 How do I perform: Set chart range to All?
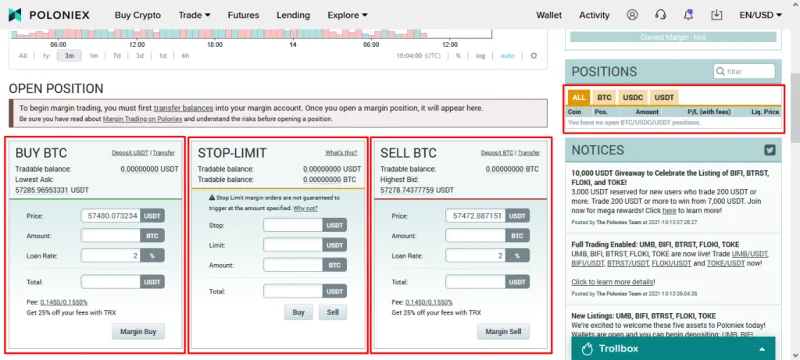point(23,56)
